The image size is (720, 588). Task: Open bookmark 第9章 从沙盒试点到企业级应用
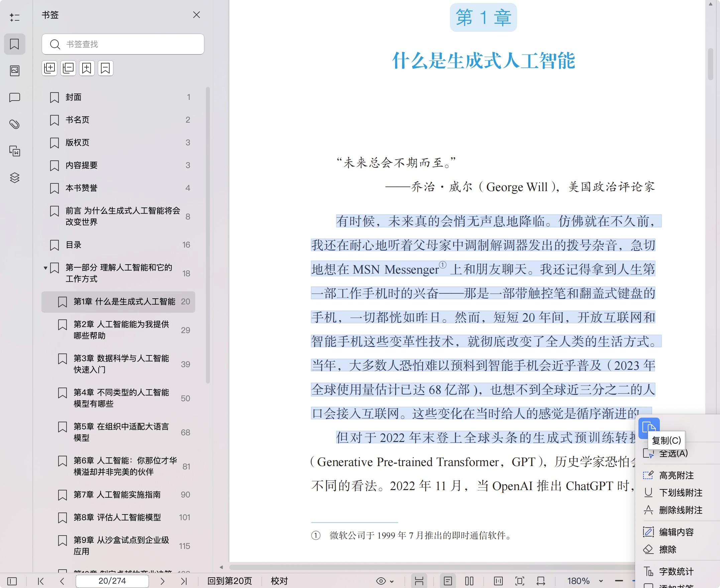click(x=118, y=546)
